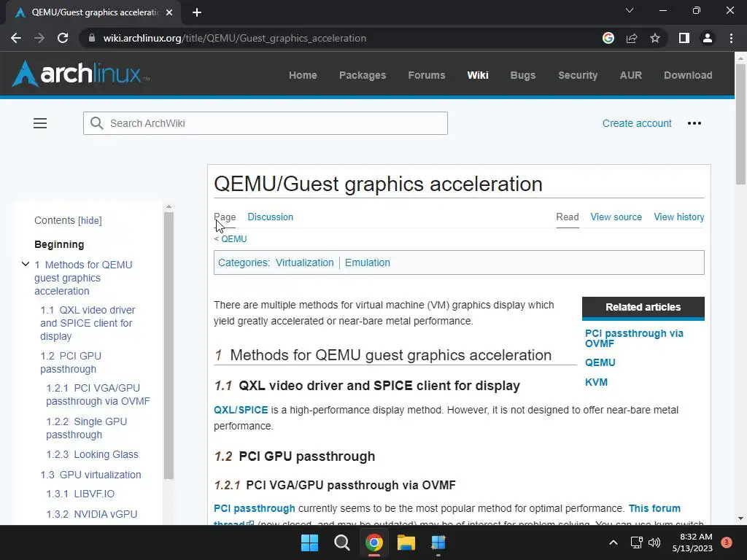747x560 pixels.
Task: Close the QEMU/Guest graphics tab
Action: [x=169, y=12]
